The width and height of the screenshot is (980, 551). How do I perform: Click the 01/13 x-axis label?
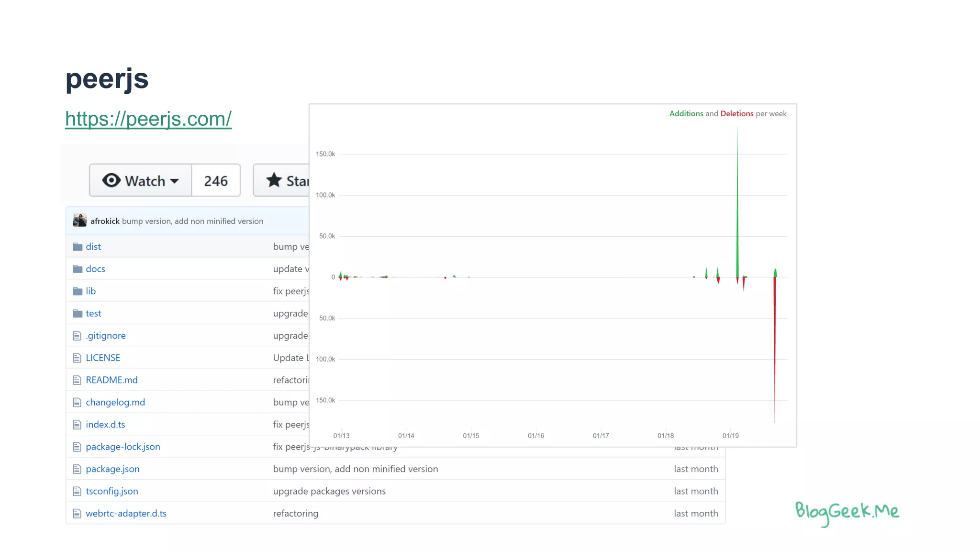coord(341,436)
